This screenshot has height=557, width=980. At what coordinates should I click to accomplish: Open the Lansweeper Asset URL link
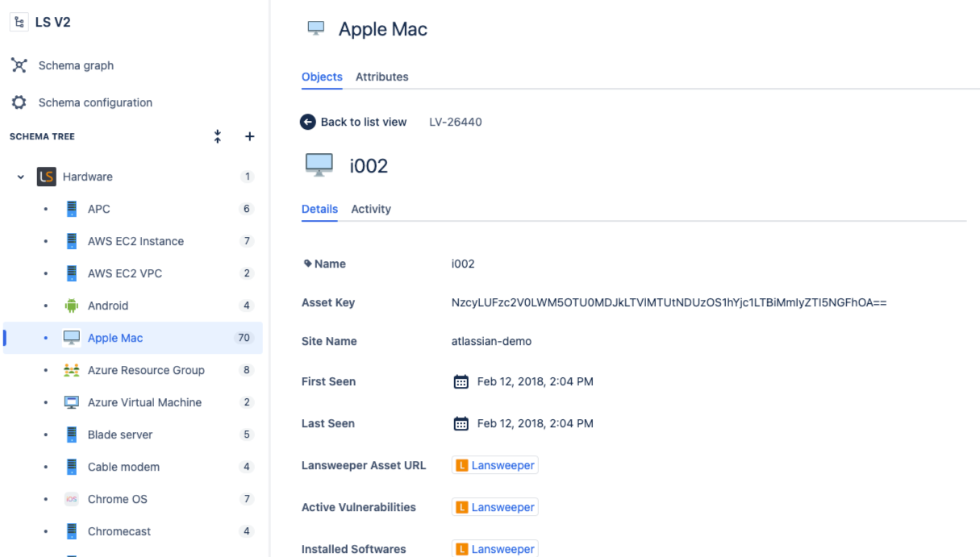(495, 465)
